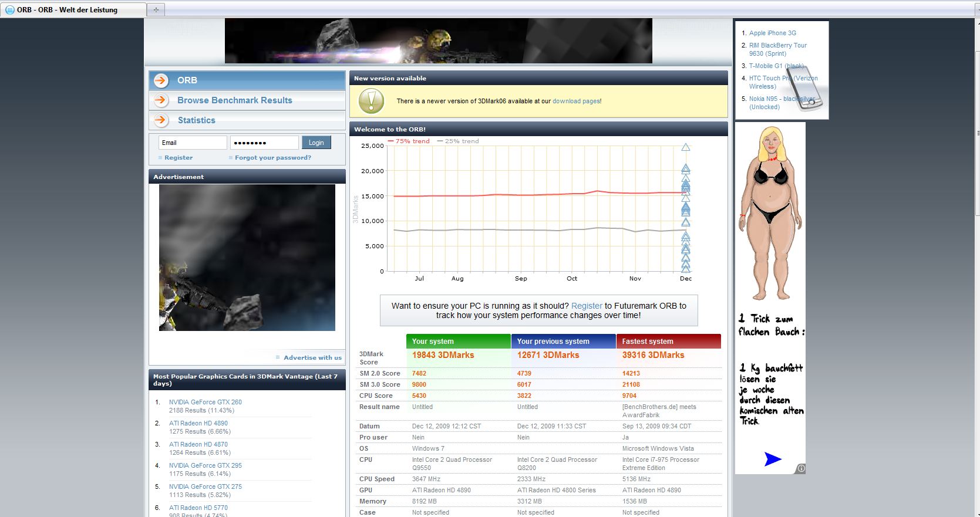This screenshot has height=517, width=980.
Task: Open ATI Radeon HD 4890 graphics card link
Action: click(x=198, y=423)
